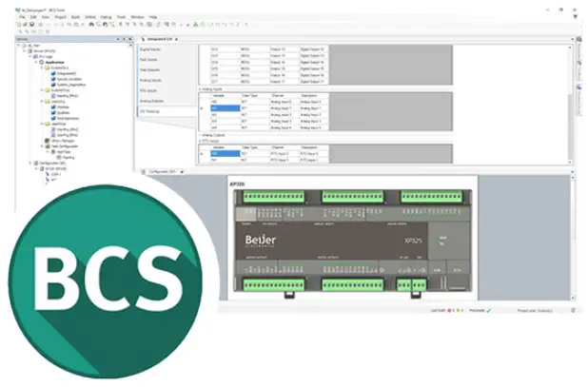Click the New Project toolbar icon
The height and width of the screenshot is (387, 588).
21,24
